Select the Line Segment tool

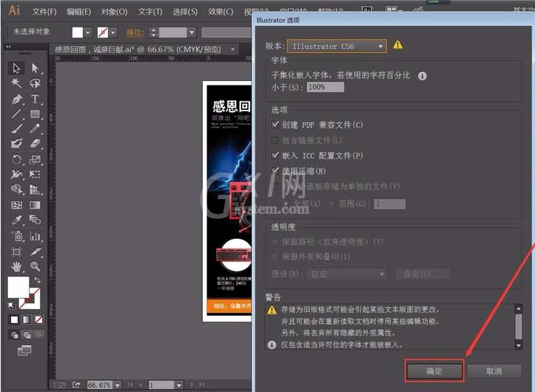pyautogui.click(x=16, y=114)
